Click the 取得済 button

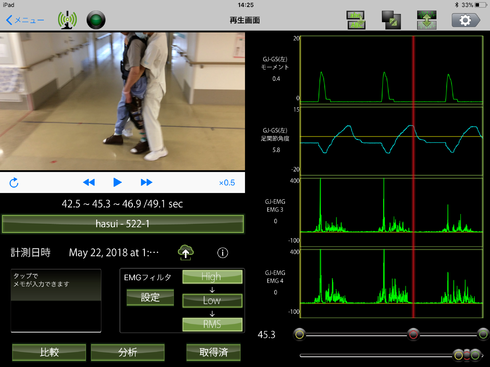click(x=213, y=352)
